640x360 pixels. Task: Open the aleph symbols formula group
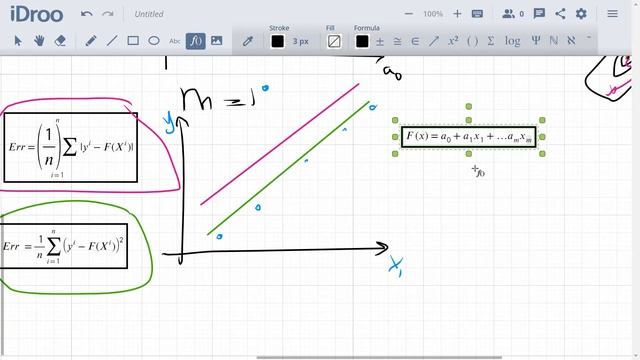[571, 41]
